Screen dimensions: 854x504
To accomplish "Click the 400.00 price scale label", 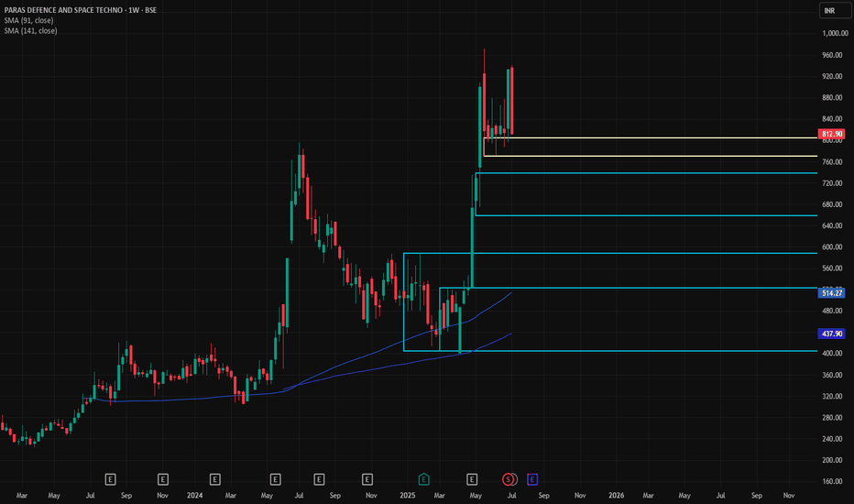I will (832, 354).
